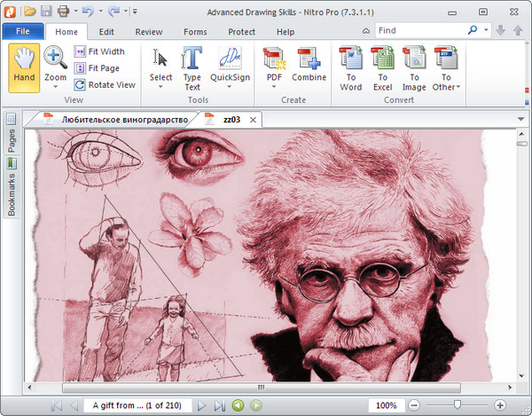Screen dimensions: 532x416
Task: Expand the QuickSign dropdown menu
Action: pyautogui.click(x=230, y=88)
